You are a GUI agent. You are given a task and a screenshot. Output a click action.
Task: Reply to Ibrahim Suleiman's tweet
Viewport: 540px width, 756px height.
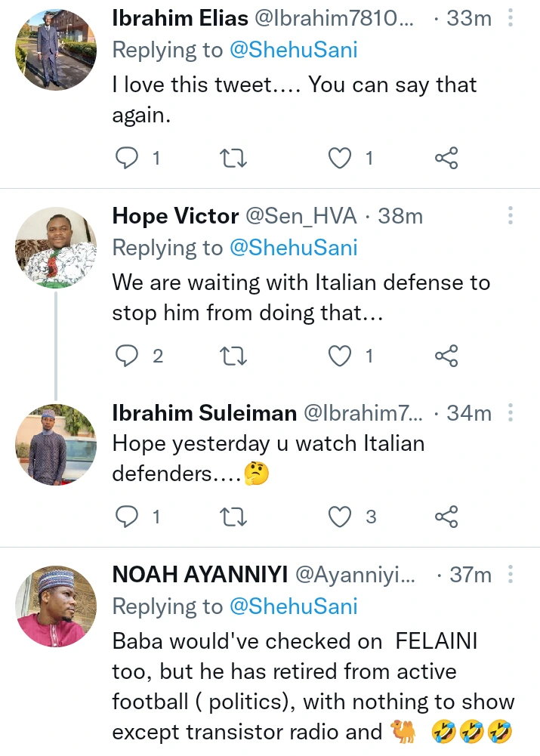(127, 517)
